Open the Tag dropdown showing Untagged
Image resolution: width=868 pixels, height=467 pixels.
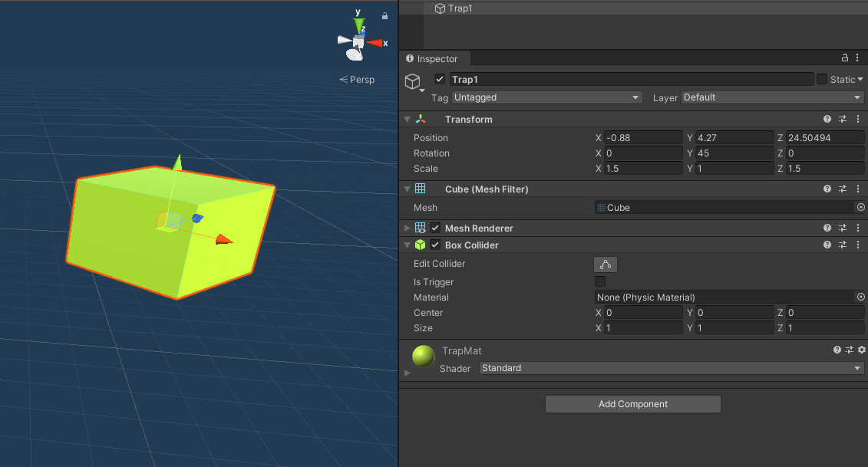[x=546, y=97]
